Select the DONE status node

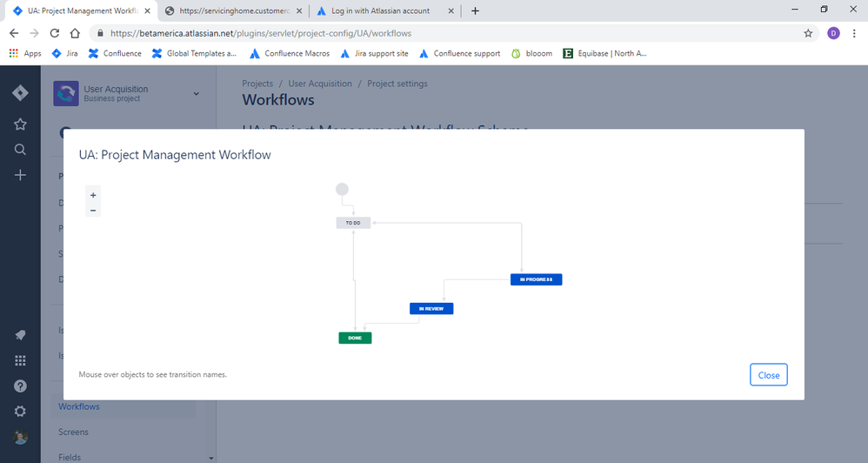tap(355, 338)
